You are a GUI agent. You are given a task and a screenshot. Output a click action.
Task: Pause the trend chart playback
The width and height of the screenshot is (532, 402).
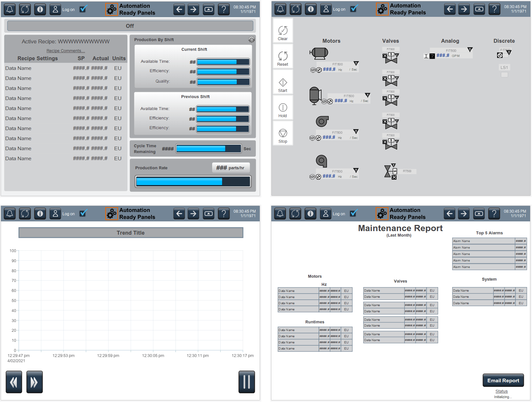tap(246, 382)
